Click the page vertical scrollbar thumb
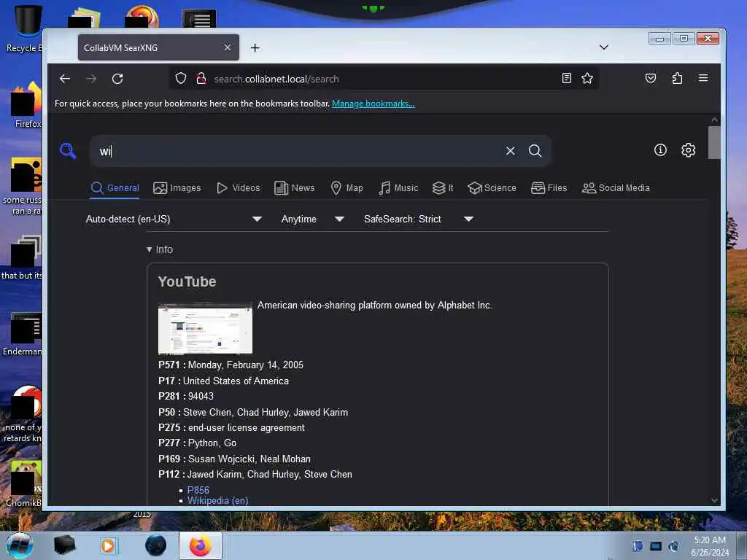747x560 pixels. [714, 142]
